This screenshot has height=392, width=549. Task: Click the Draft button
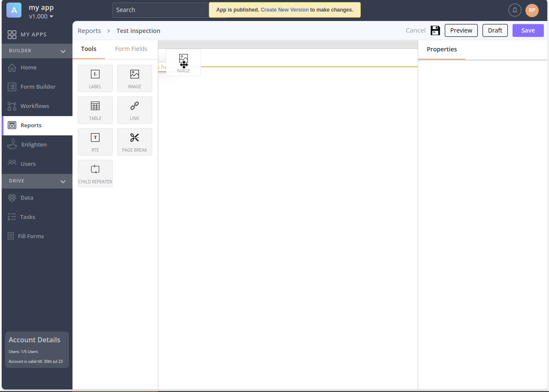point(495,30)
